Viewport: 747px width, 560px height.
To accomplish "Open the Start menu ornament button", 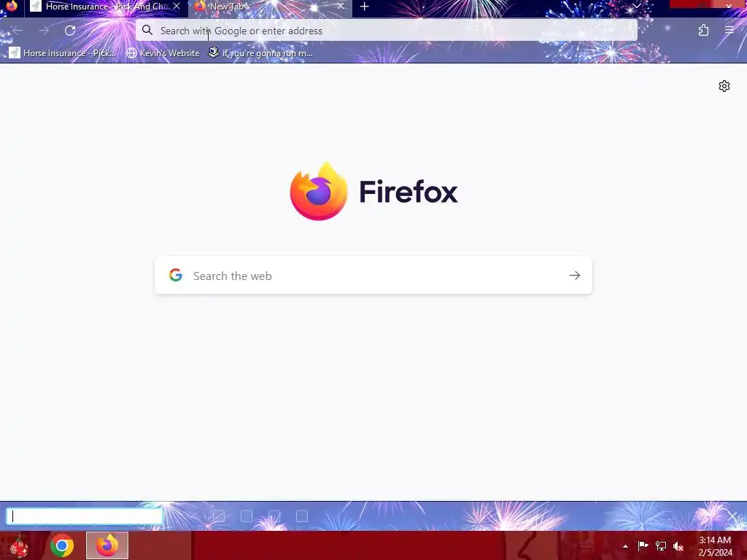I will 19,545.
